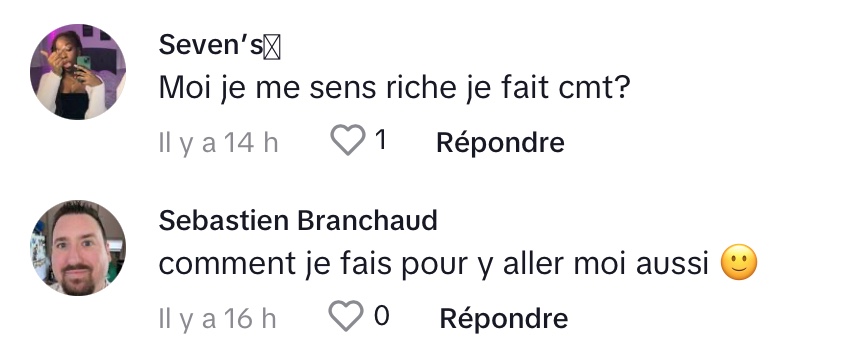The height and width of the screenshot is (362, 842).
Task: Click the word 'Branchaud' in the second username
Action: [x=368, y=221]
